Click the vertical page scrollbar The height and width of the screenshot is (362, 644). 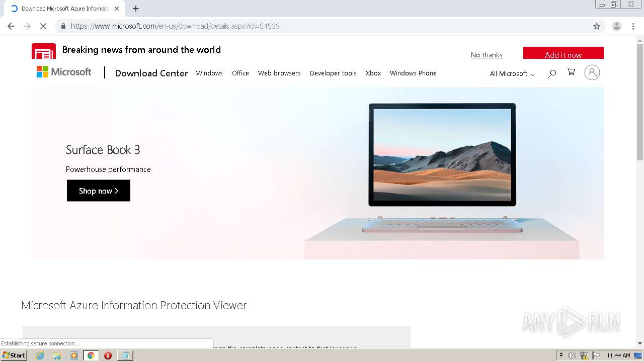point(639,102)
